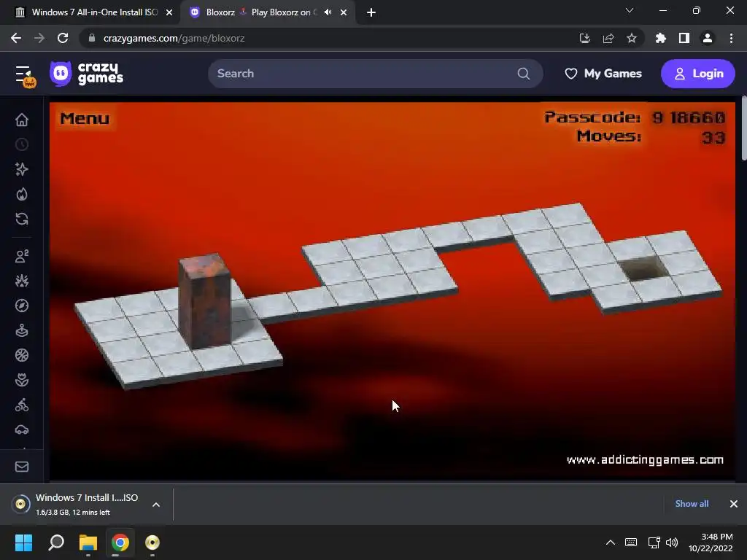Image resolution: width=747 pixels, height=560 pixels.
Task: Mute the Bloxorz tab audio
Action: coord(328,12)
